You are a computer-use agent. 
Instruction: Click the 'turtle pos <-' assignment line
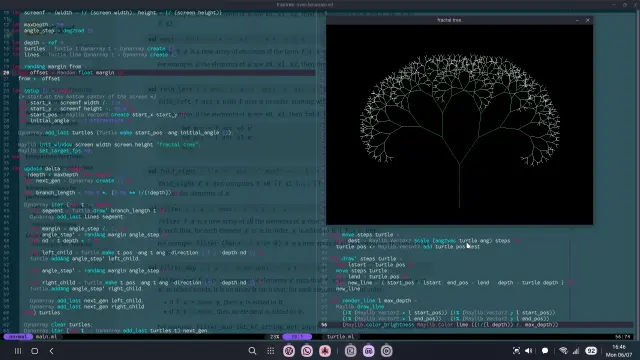(408, 247)
